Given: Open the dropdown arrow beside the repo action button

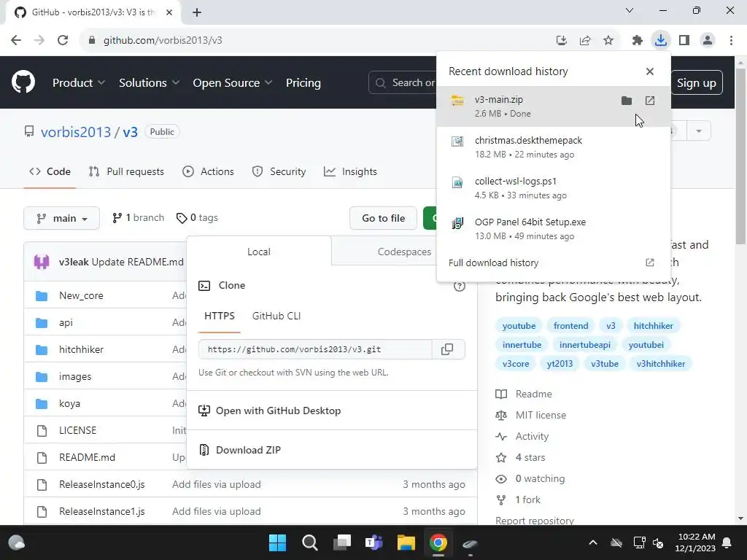Looking at the screenshot, I should click(x=699, y=131).
